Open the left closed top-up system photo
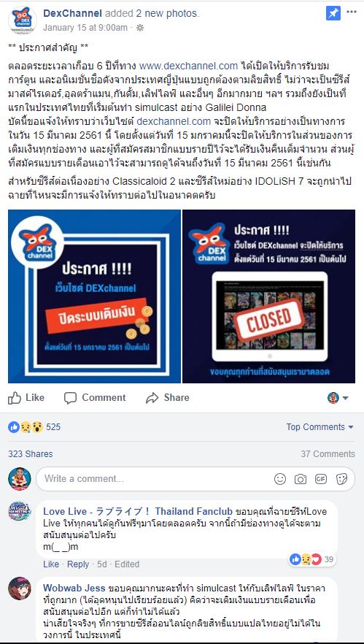Viewport: 364px width, 644px height. [x=94, y=296]
